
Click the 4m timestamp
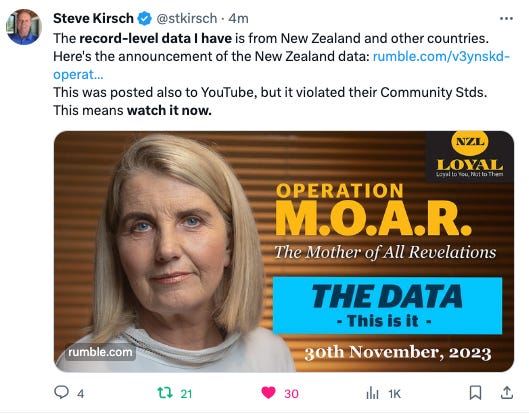238,18
